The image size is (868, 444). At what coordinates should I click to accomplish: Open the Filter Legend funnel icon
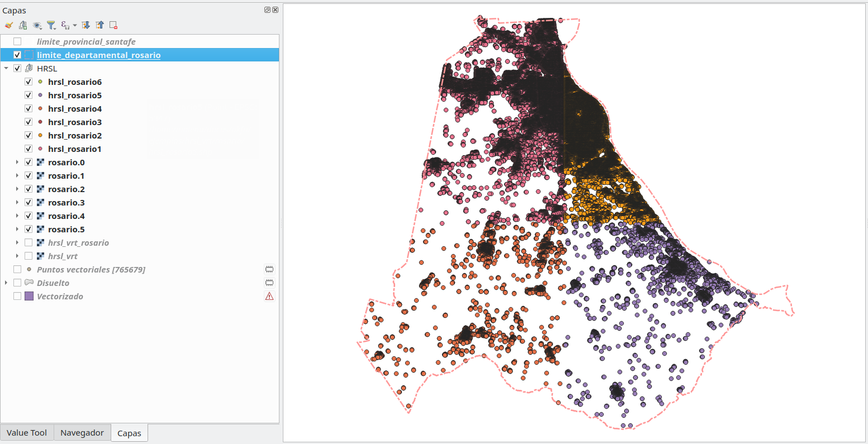[x=51, y=25]
